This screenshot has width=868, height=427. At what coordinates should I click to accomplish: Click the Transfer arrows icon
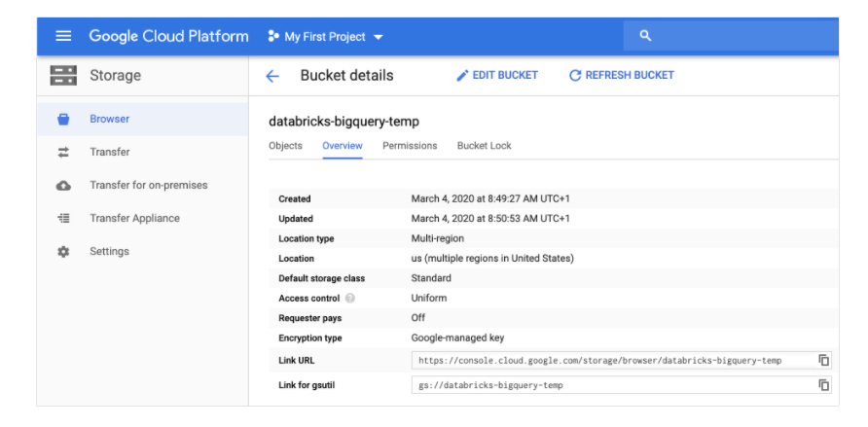pyautogui.click(x=63, y=153)
